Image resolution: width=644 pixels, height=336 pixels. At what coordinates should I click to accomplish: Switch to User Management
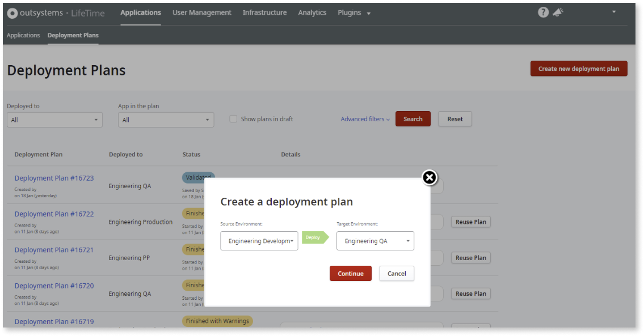(x=202, y=12)
